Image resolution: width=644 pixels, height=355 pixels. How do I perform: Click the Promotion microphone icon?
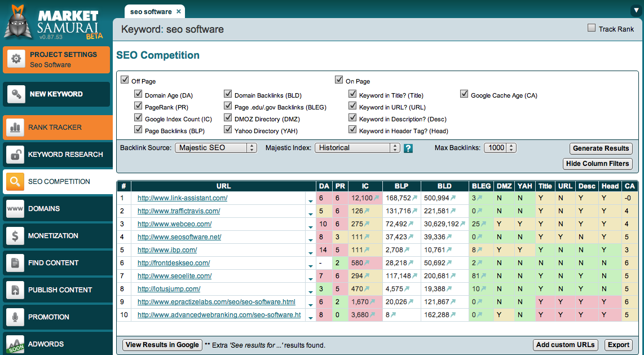click(14, 317)
